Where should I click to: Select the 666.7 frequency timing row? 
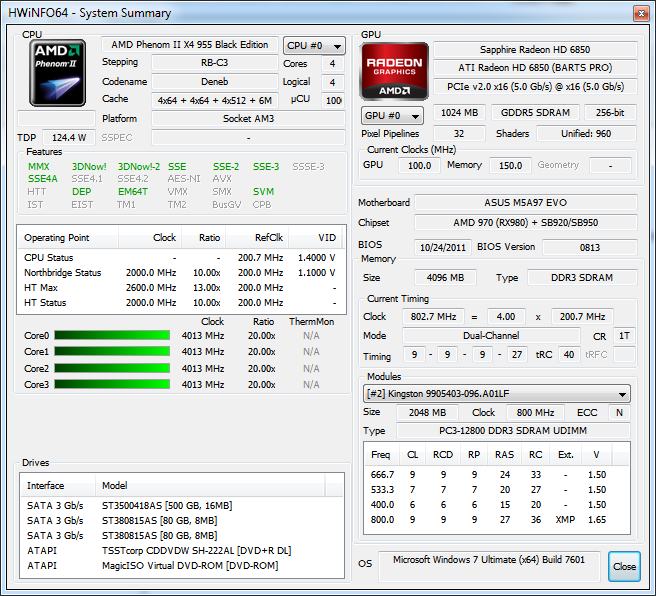(496, 475)
